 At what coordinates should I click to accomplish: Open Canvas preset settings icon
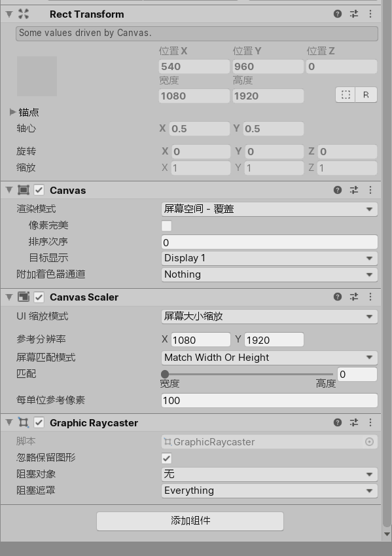tap(354, 190)
